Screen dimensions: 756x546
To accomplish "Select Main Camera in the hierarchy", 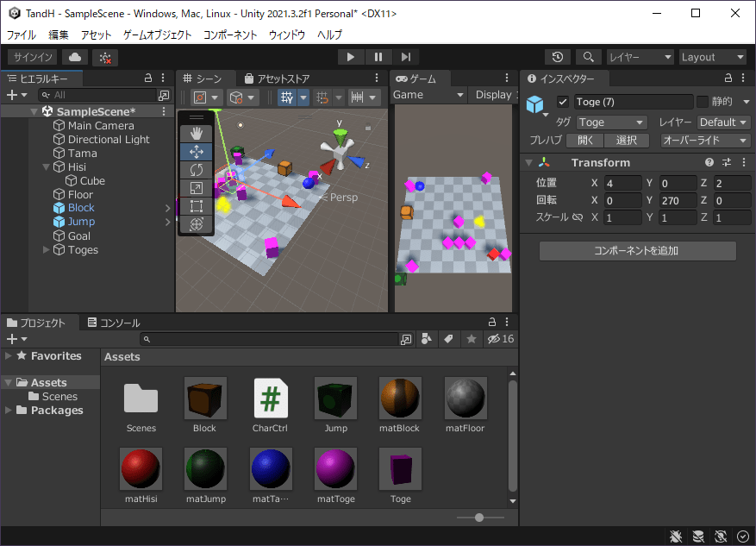I will pos(101,126).
